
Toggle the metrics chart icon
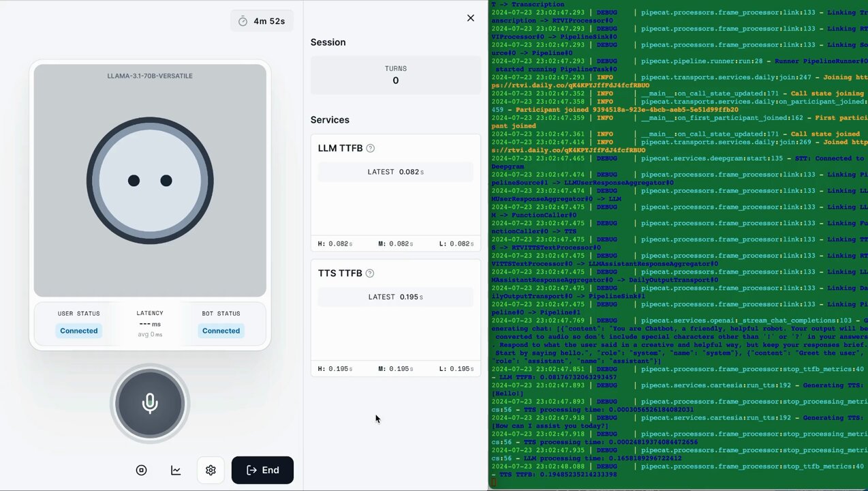176,470
